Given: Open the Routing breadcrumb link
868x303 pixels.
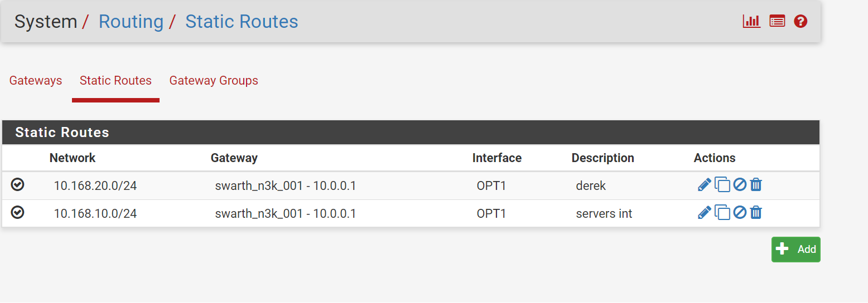Looking at the screenshot, I should tap(131, 22).
